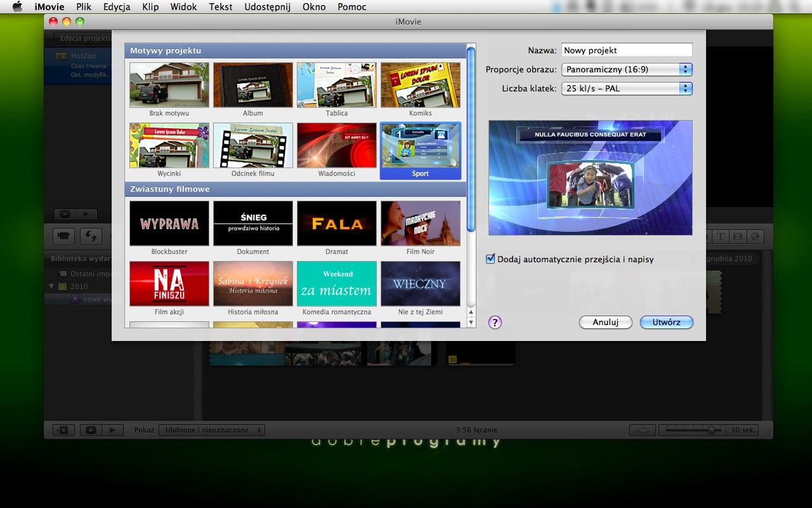Uncheck 'Dodaj automatycznie przejścia i napisy'
Image resolution: width=812 pixels, height=508 pixels.
tap(490, 259)
